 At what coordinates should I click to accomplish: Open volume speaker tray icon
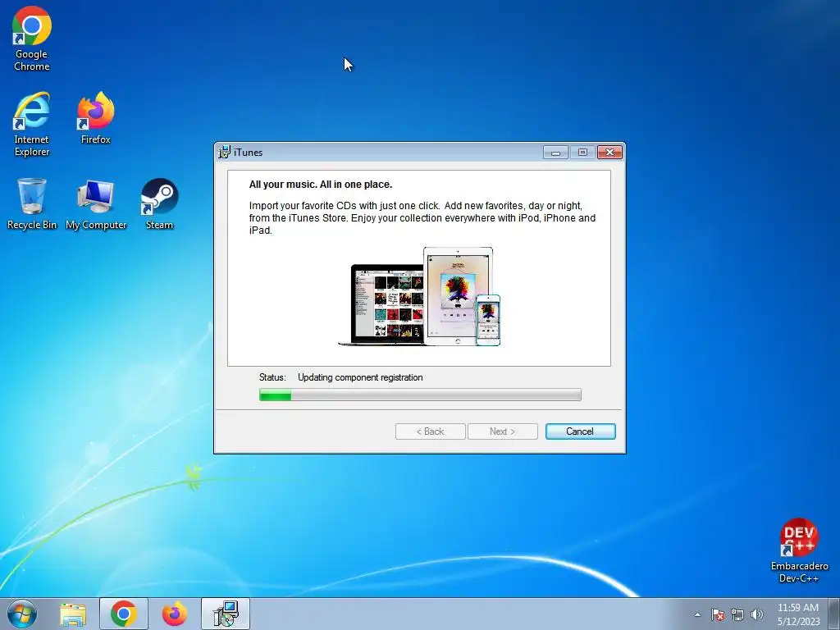(x=757, y=614)
